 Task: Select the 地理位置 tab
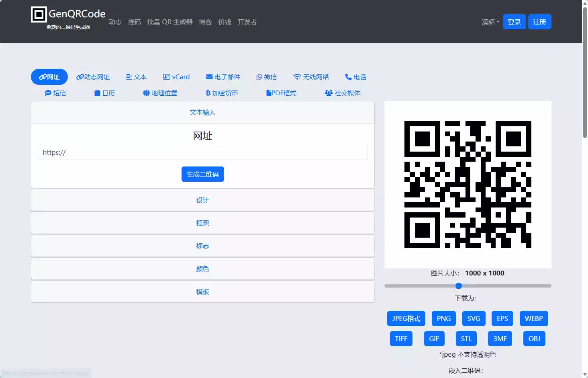[x=160, y=93]
